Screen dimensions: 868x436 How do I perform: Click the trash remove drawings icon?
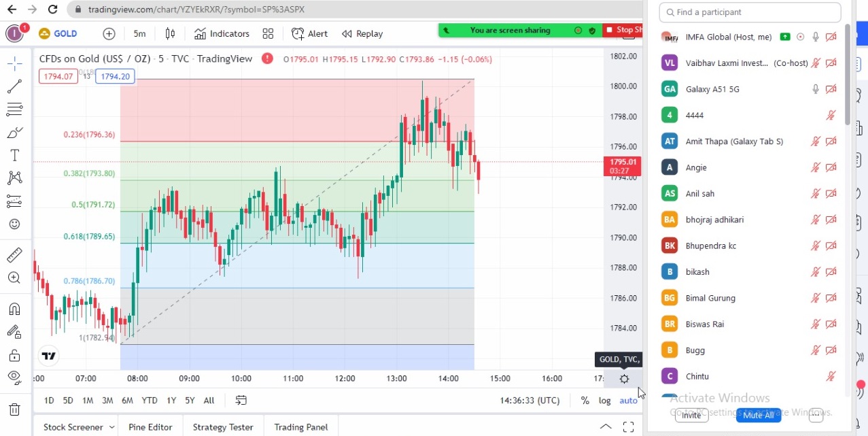click(14, 409)
